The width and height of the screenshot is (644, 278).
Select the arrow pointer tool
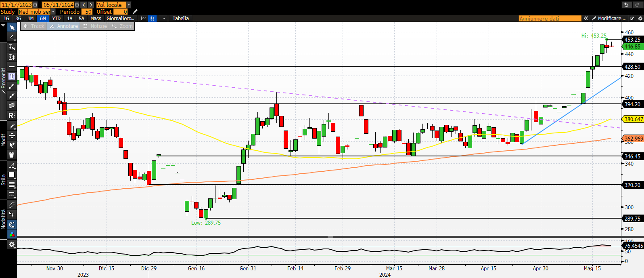tap(12, 27)
